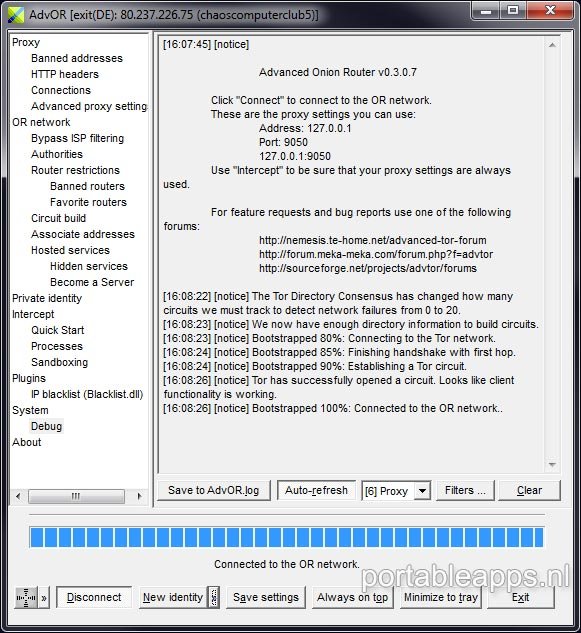Select Connections in the tree
581x633 pixels.
pyautogui.click(x=61, y=90)
